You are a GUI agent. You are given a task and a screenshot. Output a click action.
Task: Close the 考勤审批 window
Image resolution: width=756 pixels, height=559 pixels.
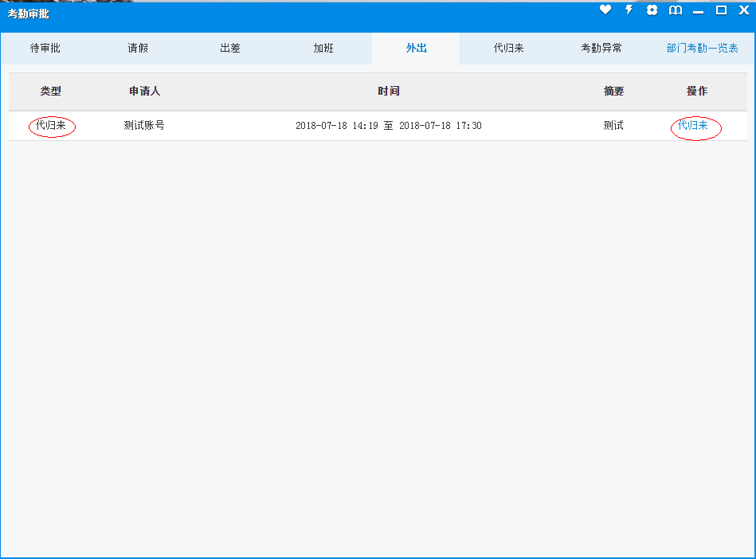(x=744, y=10)
